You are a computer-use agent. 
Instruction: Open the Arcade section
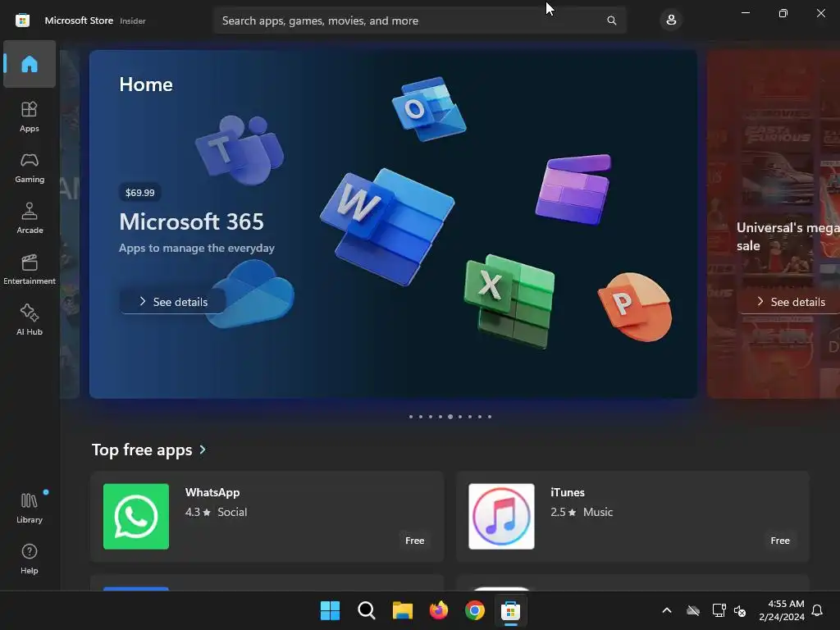tap(30, 218)
